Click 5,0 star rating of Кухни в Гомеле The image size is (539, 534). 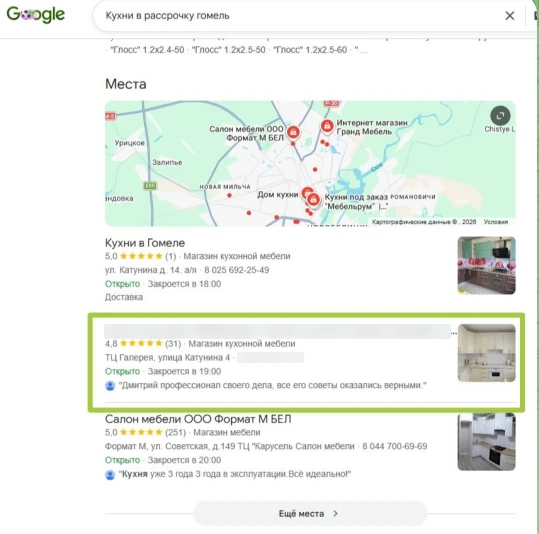(140, 256)
